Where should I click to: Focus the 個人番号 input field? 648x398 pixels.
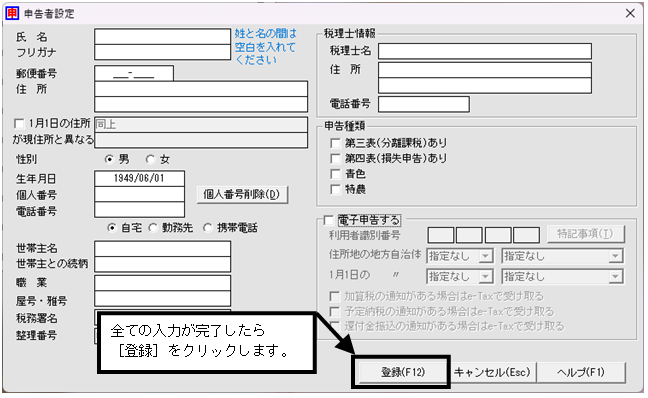(x=139, y=194)
